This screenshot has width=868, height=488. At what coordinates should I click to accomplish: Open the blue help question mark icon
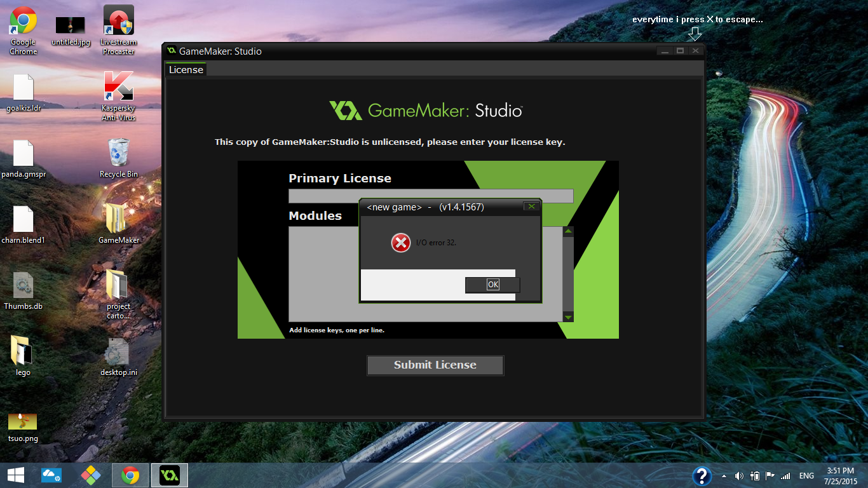(702, 476)
